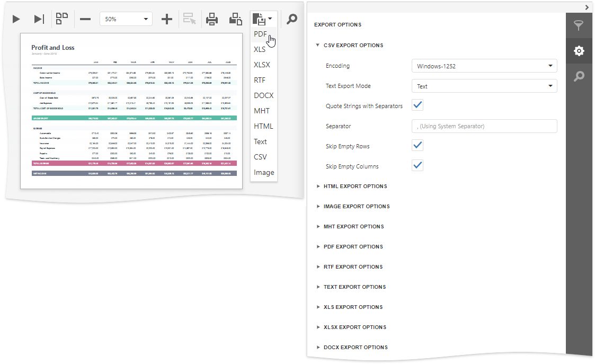Disable Skip Empty Columns checkbox

[418, 166]
